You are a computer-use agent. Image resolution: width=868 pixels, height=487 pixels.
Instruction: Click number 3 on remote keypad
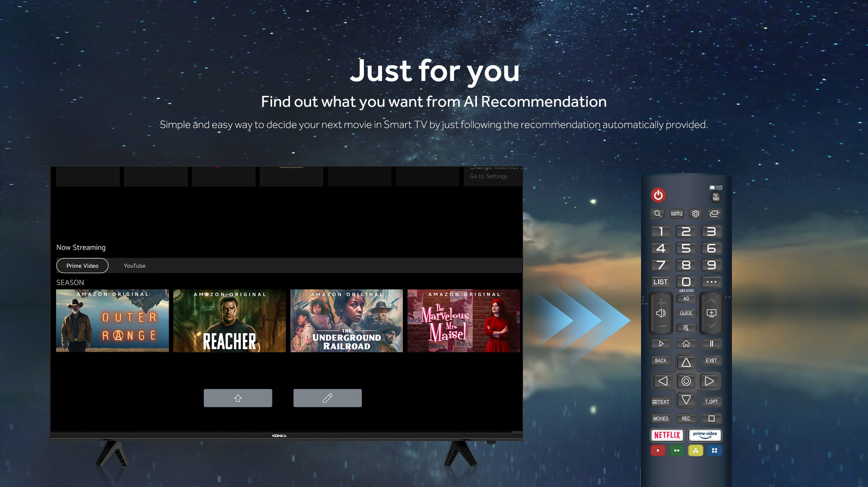(x=712, y=232)
